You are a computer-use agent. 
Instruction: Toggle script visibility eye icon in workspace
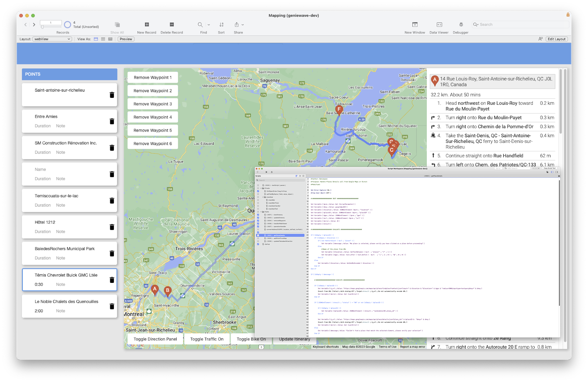tap(559, 176)
